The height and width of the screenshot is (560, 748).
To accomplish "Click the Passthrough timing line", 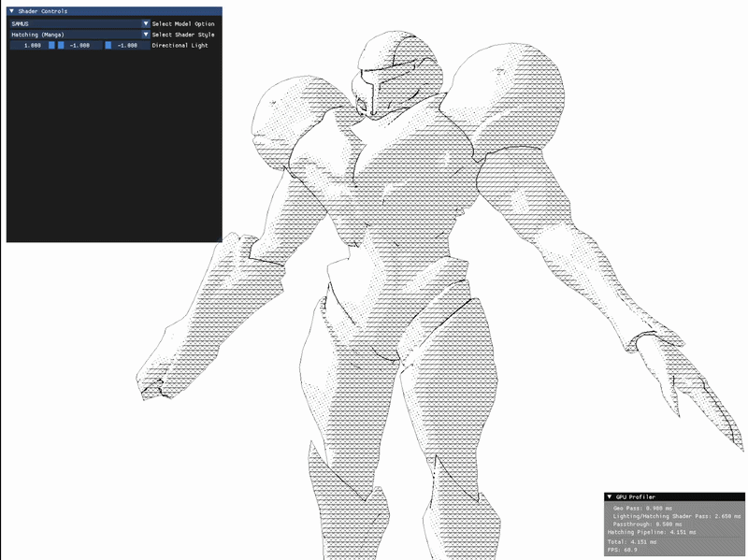I will [647, 524].
